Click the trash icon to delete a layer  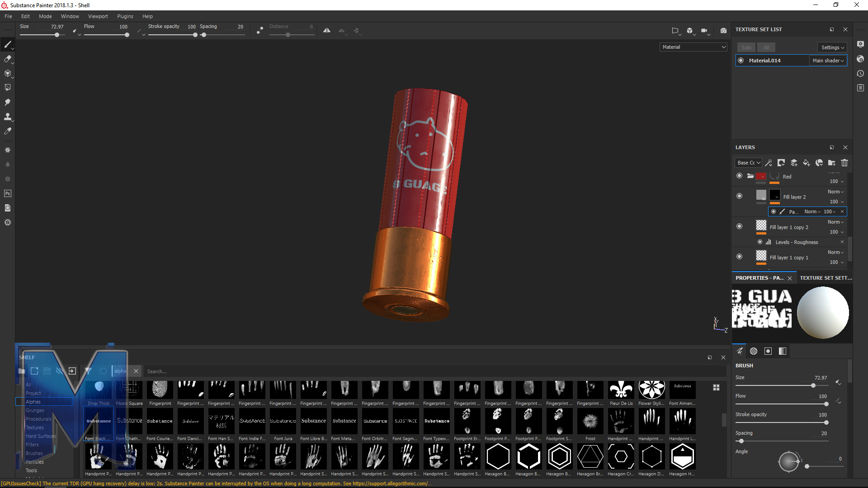click(844, 163)
